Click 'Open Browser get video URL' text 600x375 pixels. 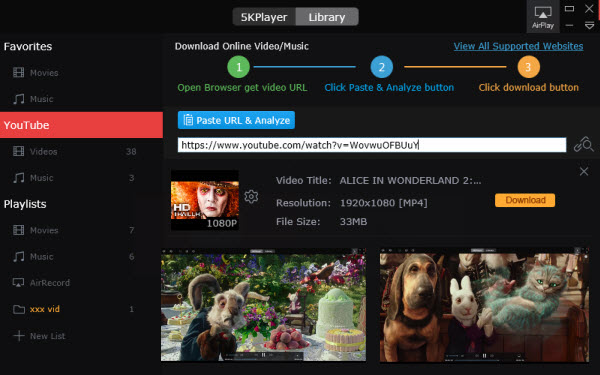click(x=242, y=88)
